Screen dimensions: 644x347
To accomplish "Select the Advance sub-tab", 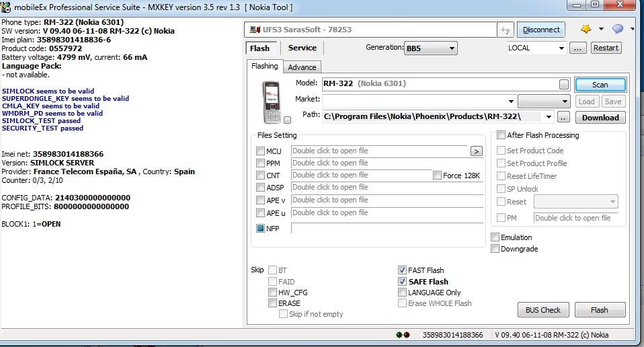I will click(302, 67).
